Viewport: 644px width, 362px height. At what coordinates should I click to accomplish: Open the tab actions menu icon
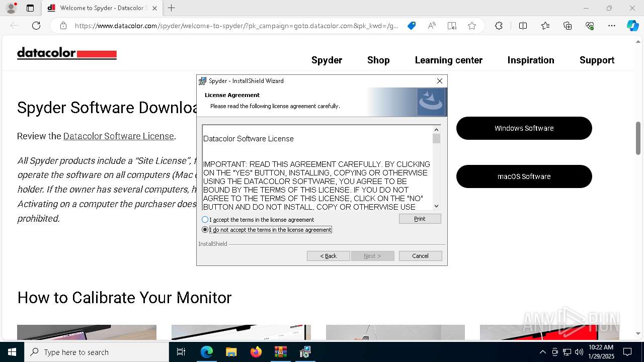(x=30, y=8)
